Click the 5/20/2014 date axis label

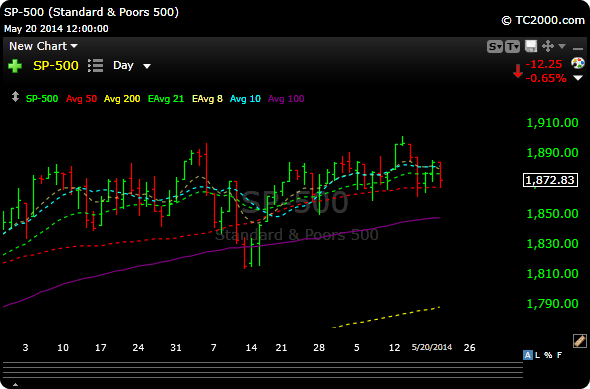[x=432, y=347]
